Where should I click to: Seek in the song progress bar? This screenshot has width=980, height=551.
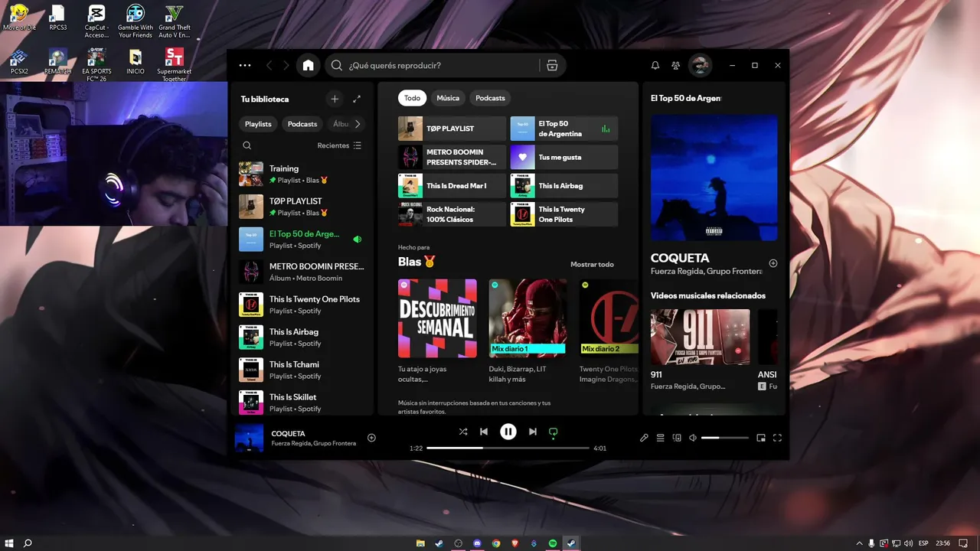[508, 448]
